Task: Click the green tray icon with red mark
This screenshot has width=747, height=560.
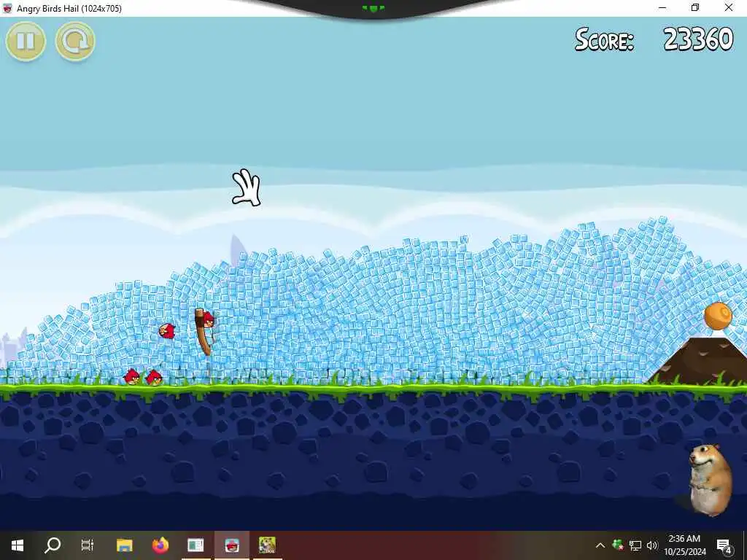Action: tap(618, 545)
